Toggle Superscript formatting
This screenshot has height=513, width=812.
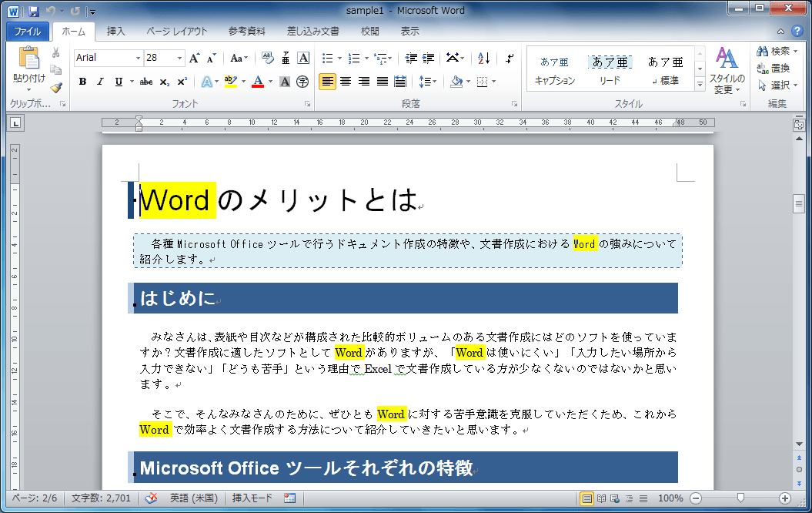pyautogui.click(x=182, y=82)
